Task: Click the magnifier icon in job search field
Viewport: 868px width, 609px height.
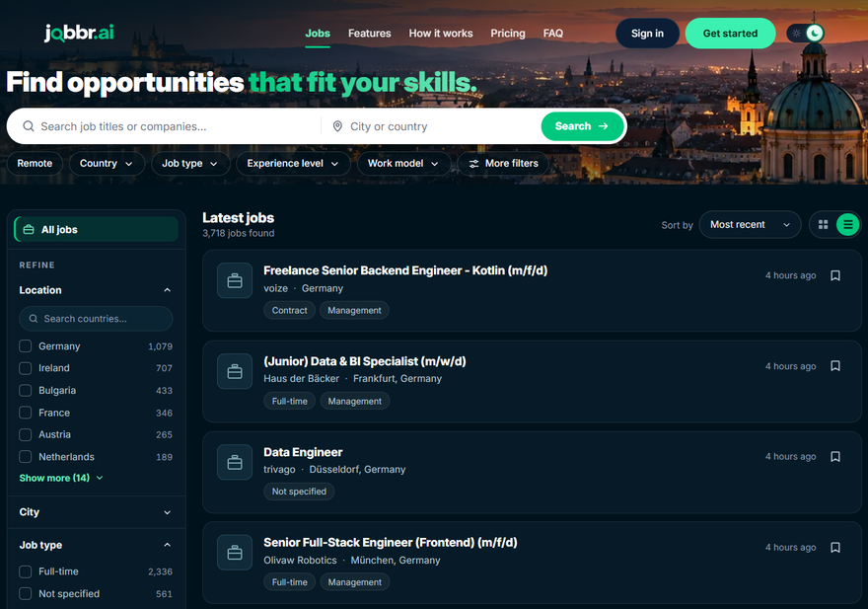Action: (29, 126)
